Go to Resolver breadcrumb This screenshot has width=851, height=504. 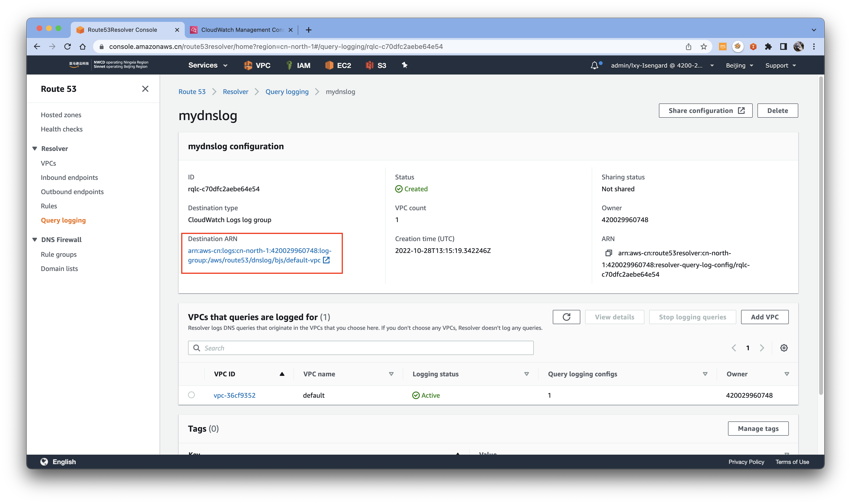point(236,92)
